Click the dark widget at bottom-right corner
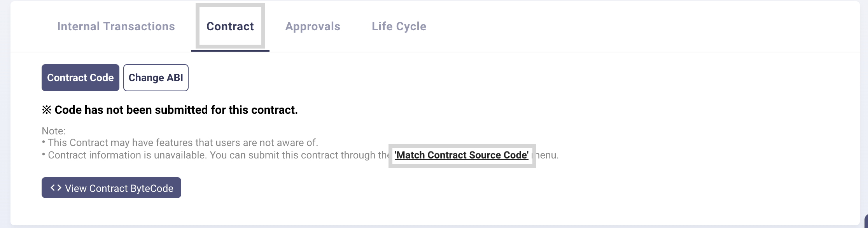The image size is (868, 228). tap(865, 221)
